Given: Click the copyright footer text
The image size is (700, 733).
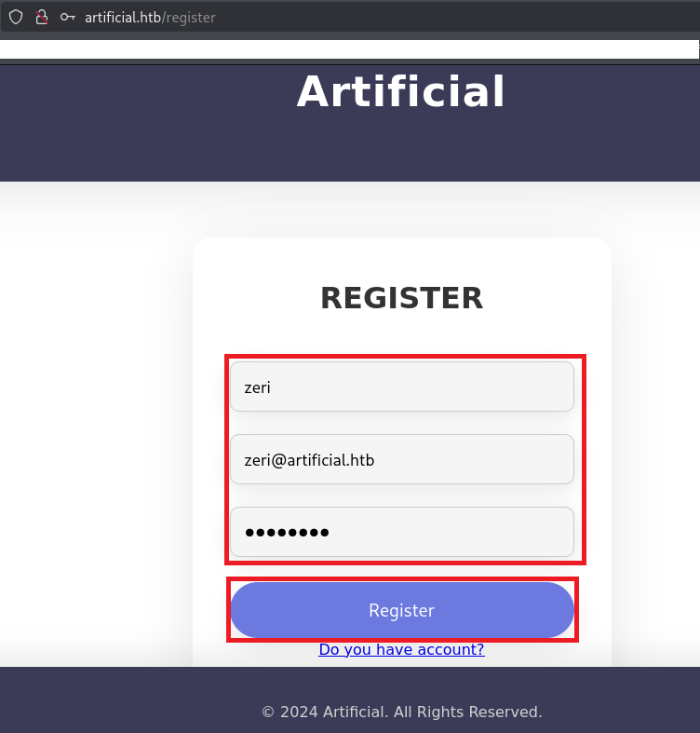Looking at the screenshot, I should click(x=401, y=712).
